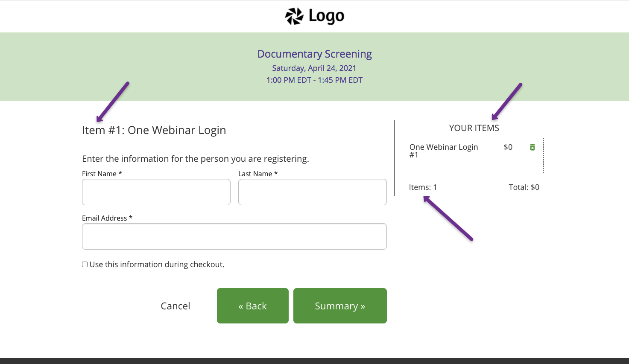Image resolution: width=629 pixels, height=364 pixels.
Task: Focus the Last Name input box
Action: click(x=313, y=192)
